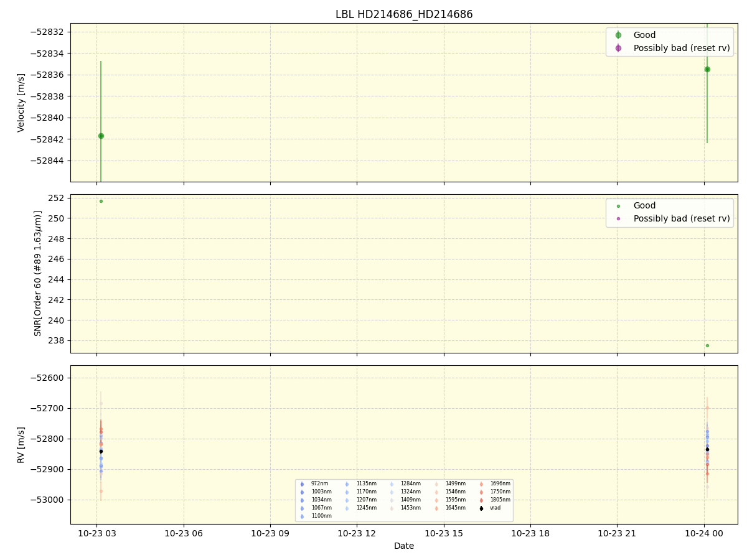The width and height of the screenshot is (747, 560).
Task: Click the 'Good' label in the SNR legend
Action: click(x=644, y=206)
